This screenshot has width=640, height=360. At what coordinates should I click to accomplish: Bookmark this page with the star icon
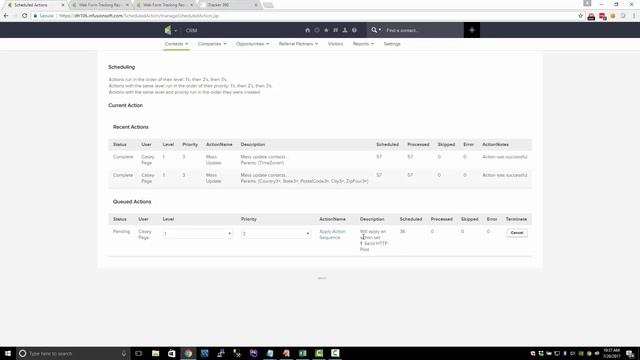pos(580,16)
